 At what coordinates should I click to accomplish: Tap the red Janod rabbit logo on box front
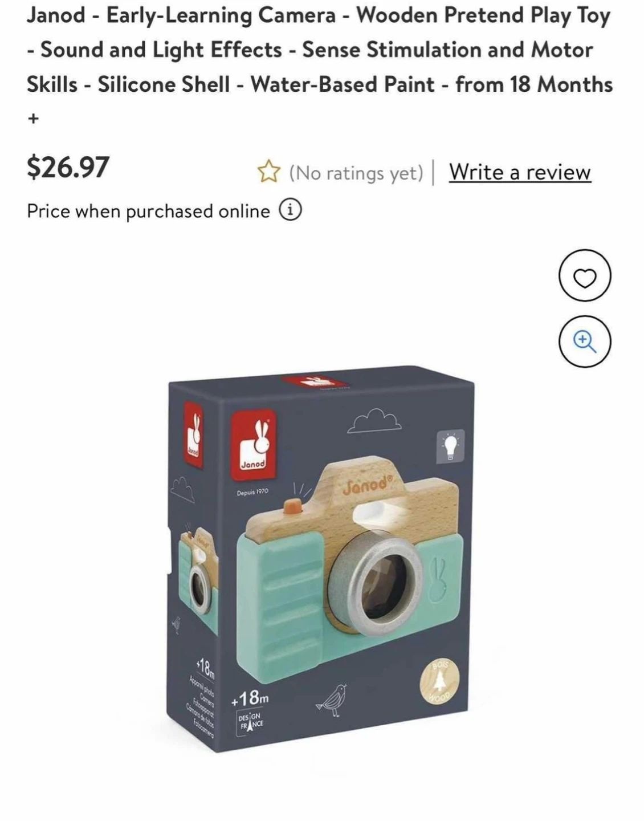pos(252,445)
